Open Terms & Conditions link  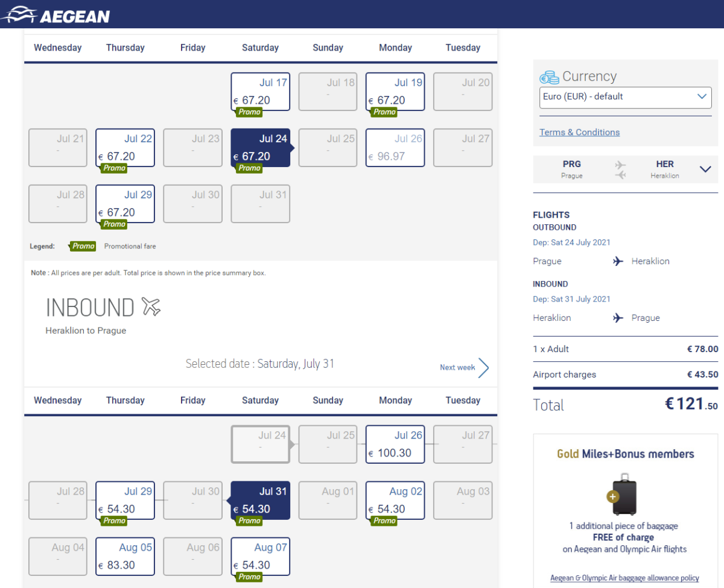579,132
